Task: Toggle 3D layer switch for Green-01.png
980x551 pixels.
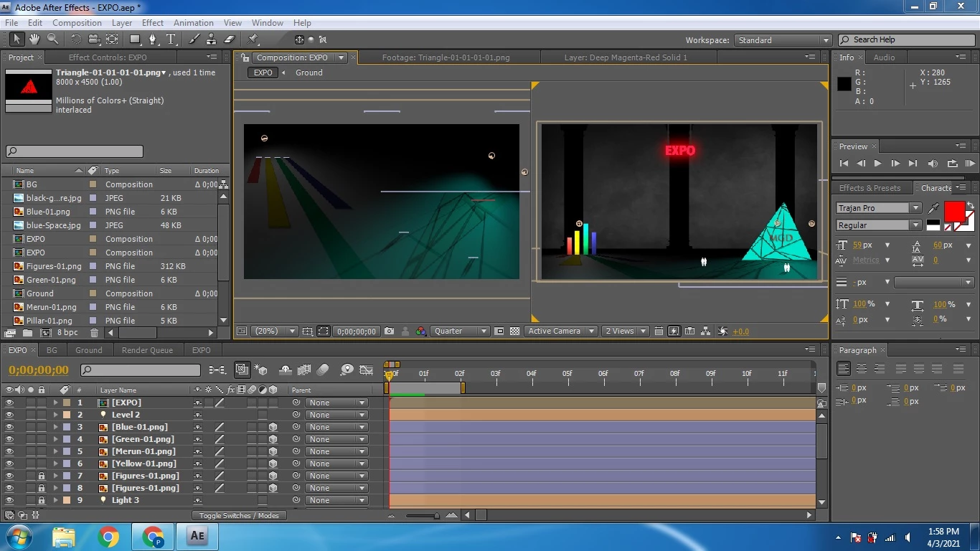Action: coord(273,439)
